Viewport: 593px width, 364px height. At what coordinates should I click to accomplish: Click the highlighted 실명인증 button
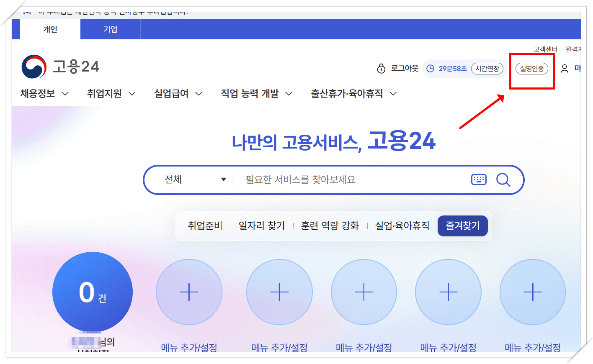[x=532, y=69]
